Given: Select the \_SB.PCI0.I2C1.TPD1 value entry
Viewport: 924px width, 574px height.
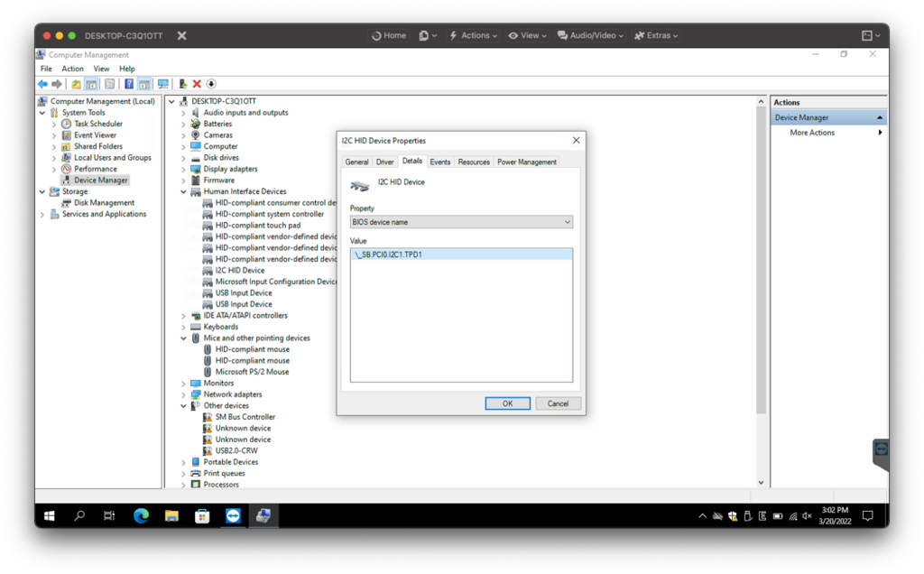Looking at the screenshot, I should [390, 255].
